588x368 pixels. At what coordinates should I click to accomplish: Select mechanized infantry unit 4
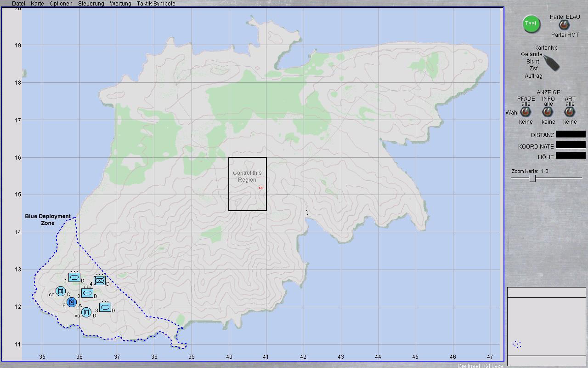point(100,280)
